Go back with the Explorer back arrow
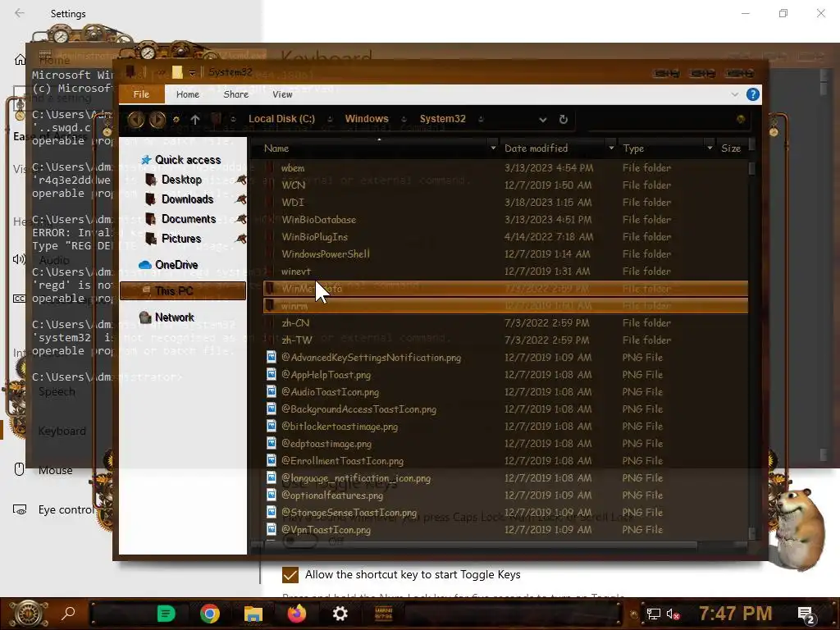Screen dimensions: 840x630 click(x=135, y=119)
